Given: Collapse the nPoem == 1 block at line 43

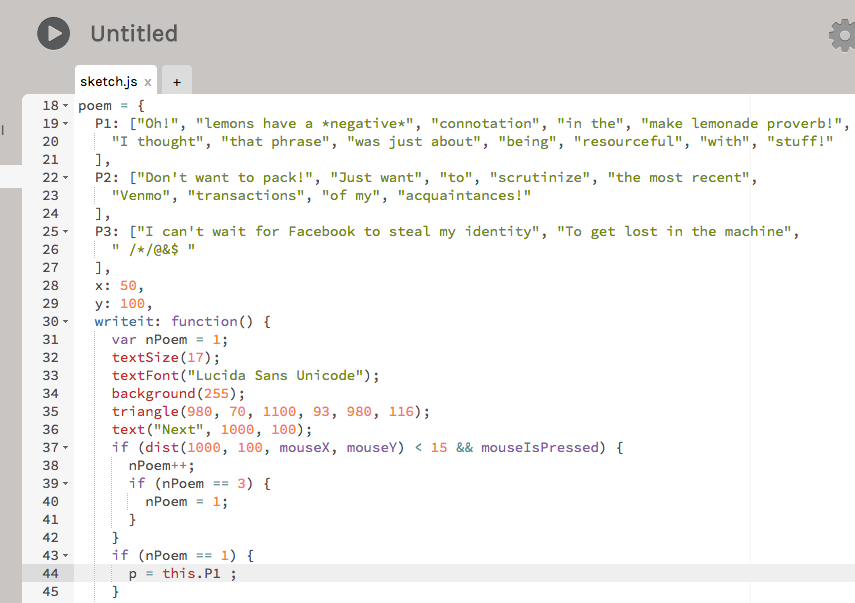Looking at the screenshot, I should pyautogui.click(x=66, y=556).
